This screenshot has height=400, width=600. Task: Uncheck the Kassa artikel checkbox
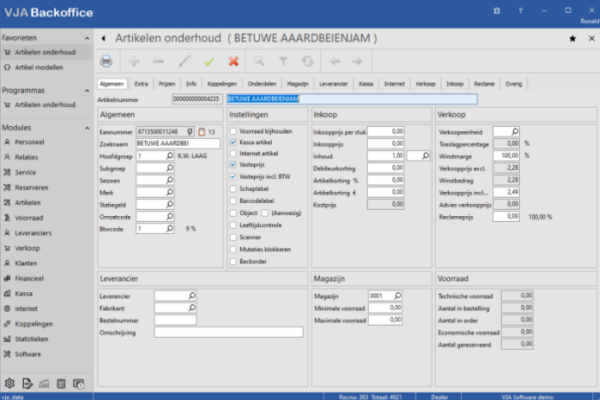click(234, 142)
